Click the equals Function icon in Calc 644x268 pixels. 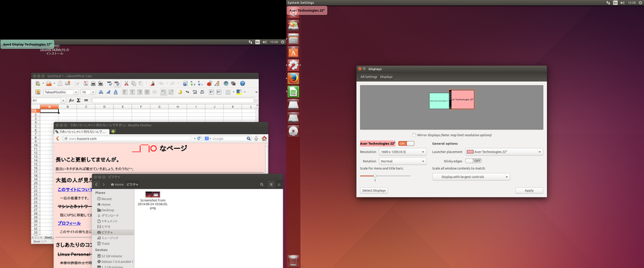point(86,100)
